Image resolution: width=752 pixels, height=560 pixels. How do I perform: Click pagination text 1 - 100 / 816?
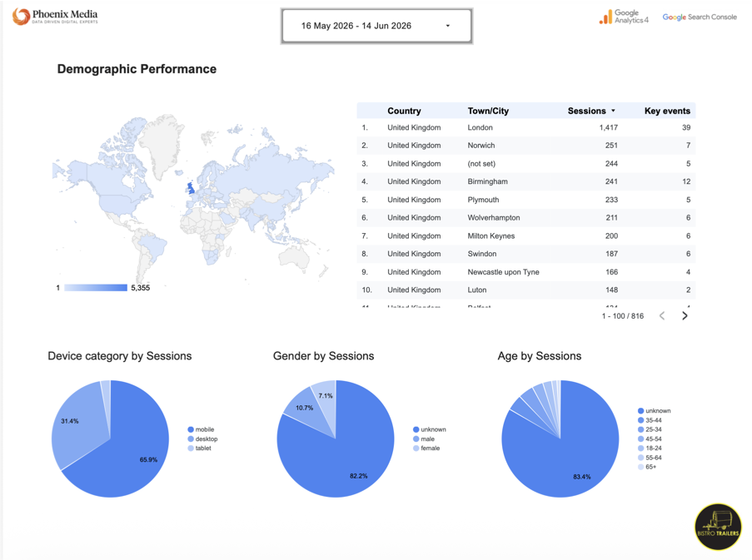click(x=623, y=315)
